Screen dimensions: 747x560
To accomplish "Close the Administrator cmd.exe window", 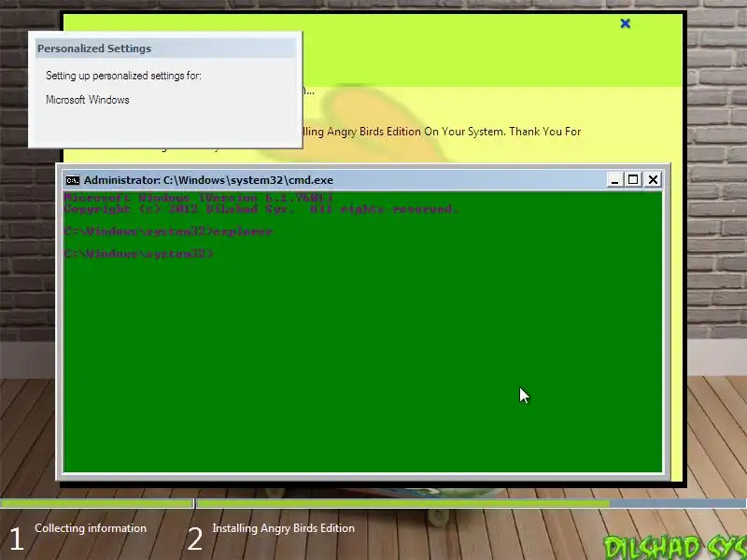I will coord(653,180).
